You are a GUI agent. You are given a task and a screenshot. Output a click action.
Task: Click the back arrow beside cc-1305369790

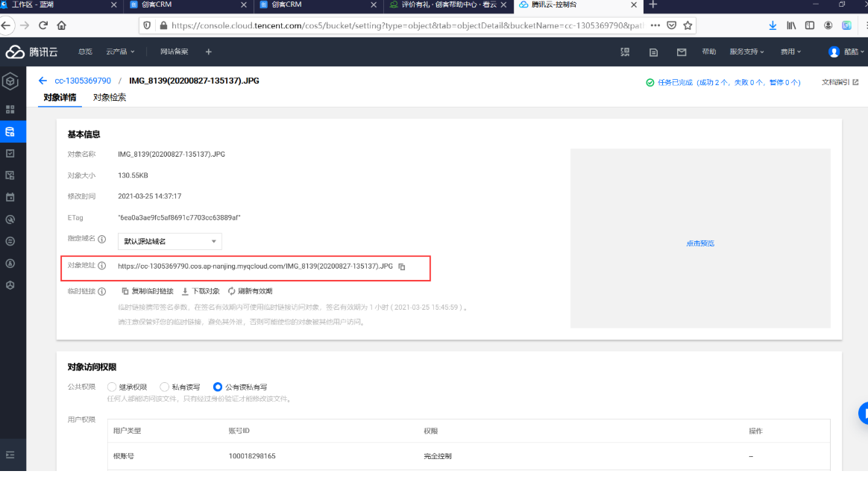tap(43, 81)
